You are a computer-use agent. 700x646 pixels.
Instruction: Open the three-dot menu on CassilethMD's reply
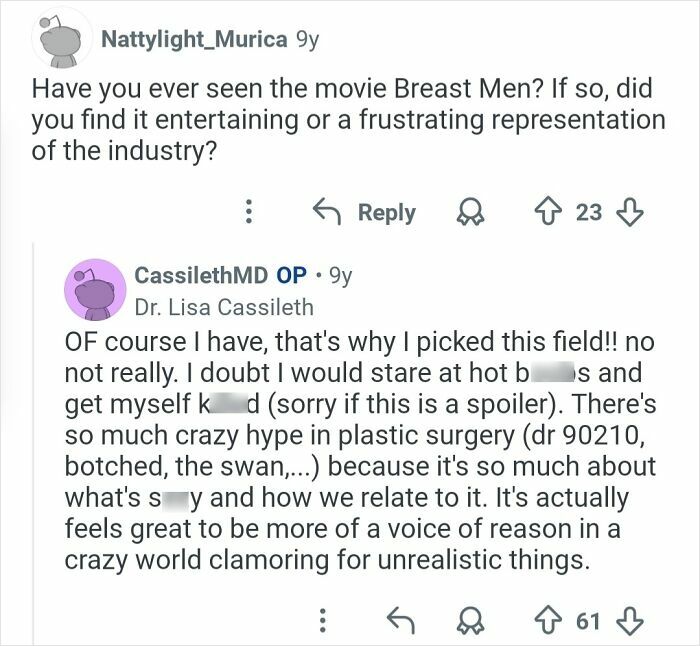tap(322, 620)
